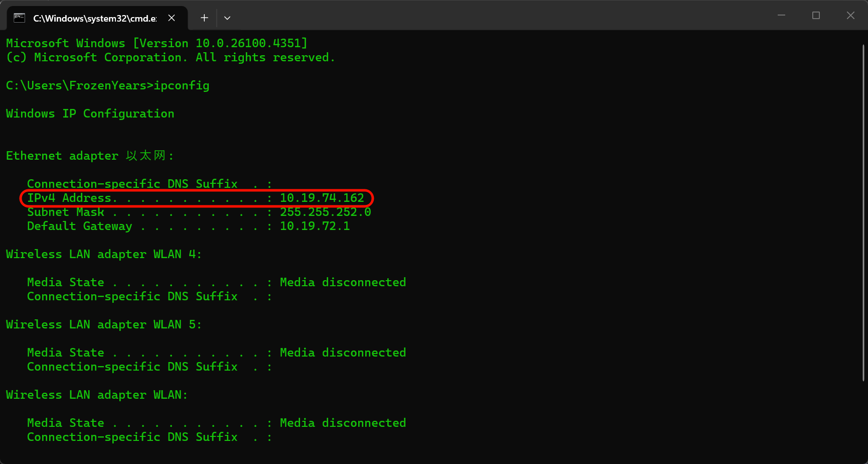Click the cmd icon in the tab
Image resolution: width=868 pixels, height=464 pixels.
(x=19, y=18)
